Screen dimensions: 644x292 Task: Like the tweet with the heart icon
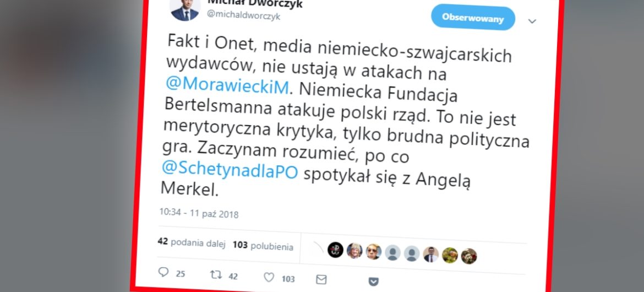(269, 278)
